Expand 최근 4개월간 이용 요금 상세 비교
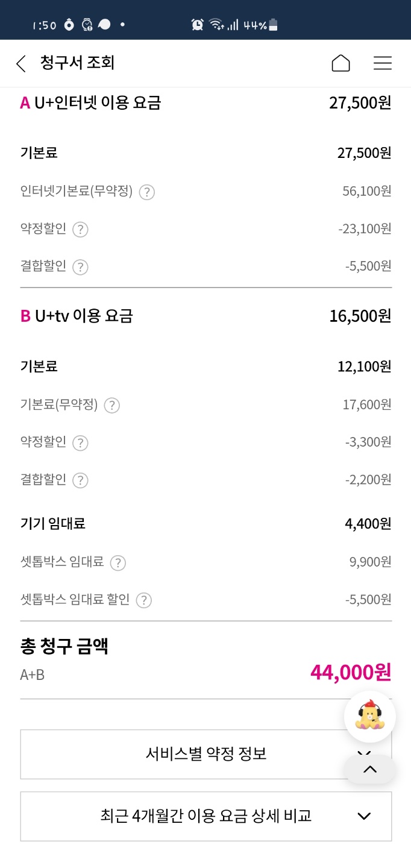The image size is (411, 868). coord(205,816)
